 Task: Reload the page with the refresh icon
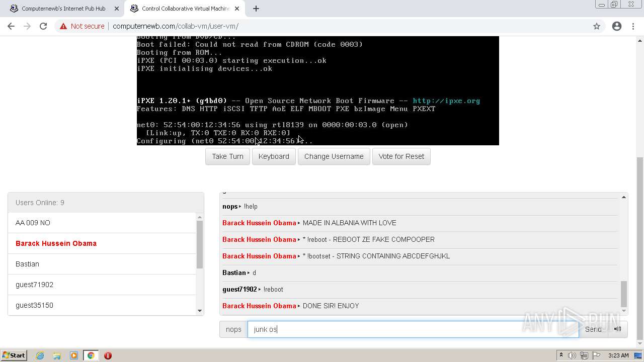(x=43, y=26)
